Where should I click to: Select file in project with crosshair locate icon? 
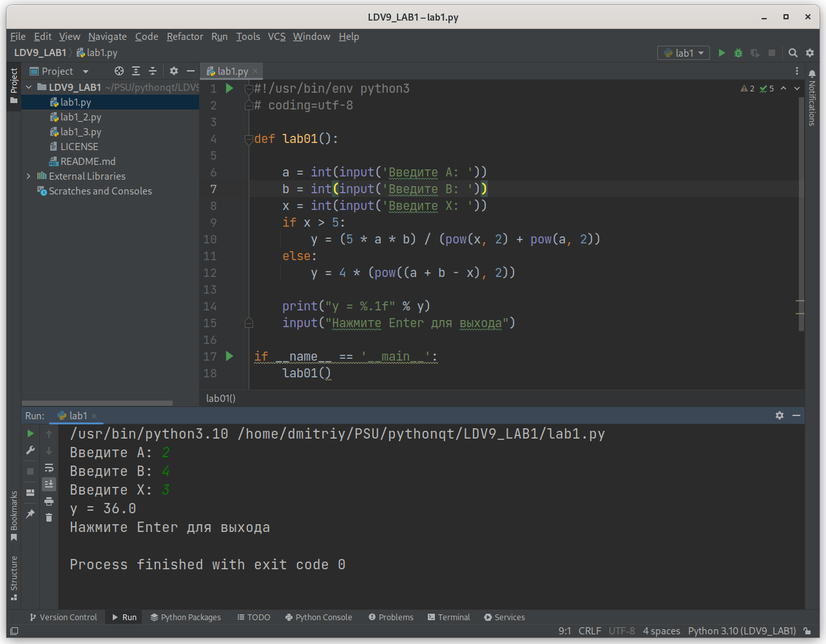click(119, 71)
